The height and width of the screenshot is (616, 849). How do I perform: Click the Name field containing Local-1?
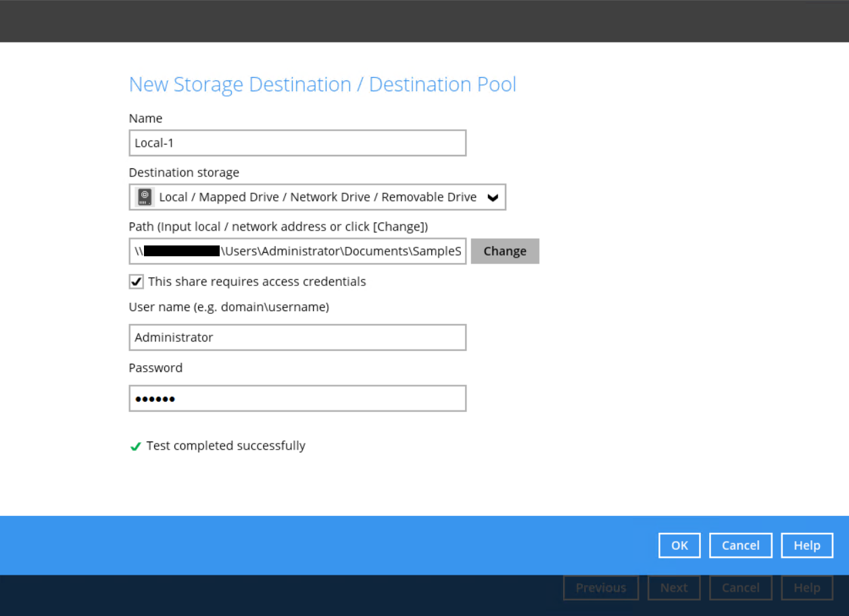coord(297,143)
